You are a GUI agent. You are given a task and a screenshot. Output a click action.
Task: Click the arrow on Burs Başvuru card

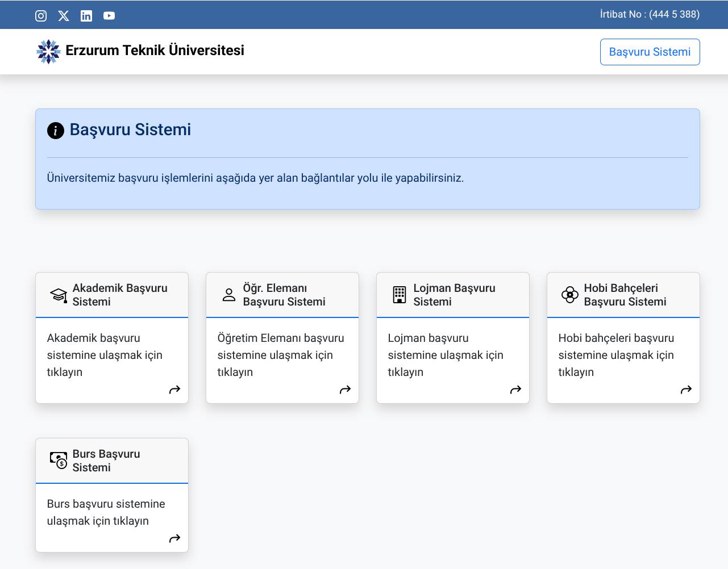tap(175, 538)
